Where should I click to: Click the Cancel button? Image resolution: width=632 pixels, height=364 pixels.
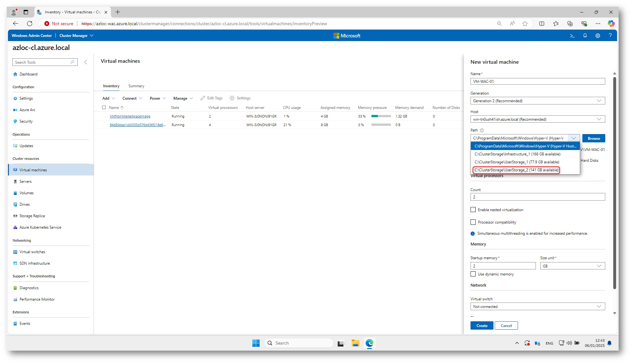(506, 325)
